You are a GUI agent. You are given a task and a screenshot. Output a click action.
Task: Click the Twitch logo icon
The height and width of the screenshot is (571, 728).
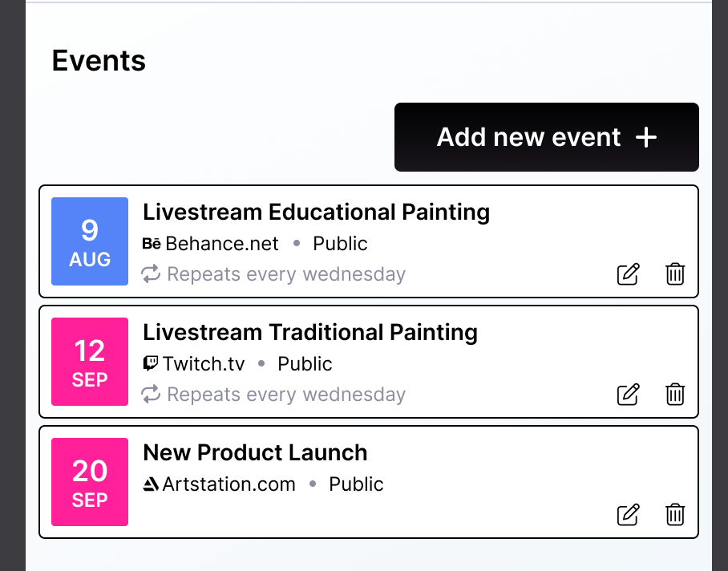pyautogui.click(x=151, y=364)
